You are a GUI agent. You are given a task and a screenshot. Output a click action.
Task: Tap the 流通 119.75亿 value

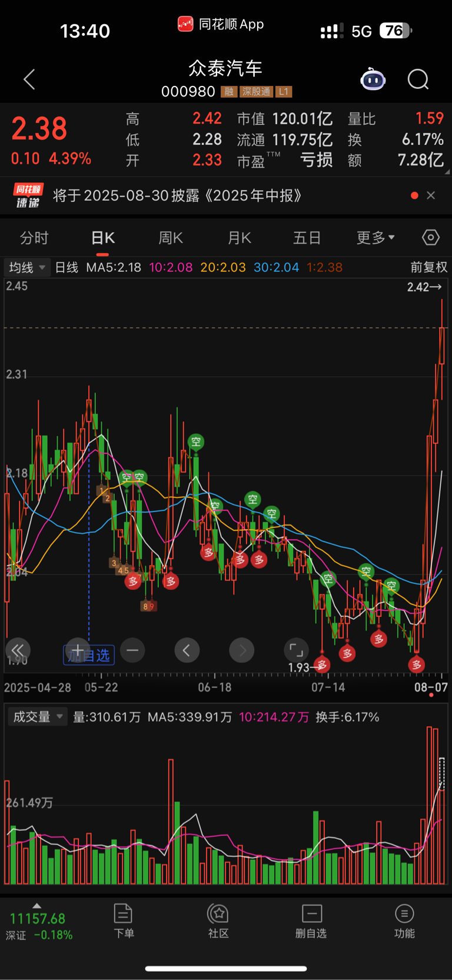[x=302, y=139]
